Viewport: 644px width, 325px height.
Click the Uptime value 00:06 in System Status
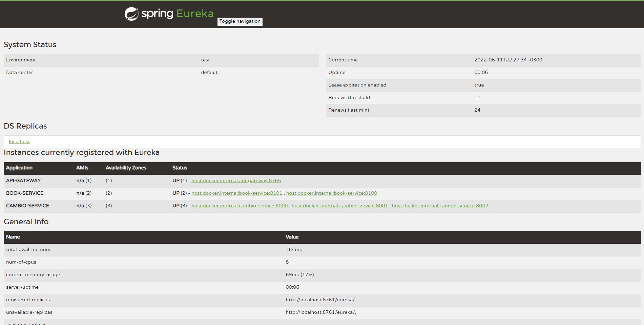pyautogui.click(x=481, y=72)
